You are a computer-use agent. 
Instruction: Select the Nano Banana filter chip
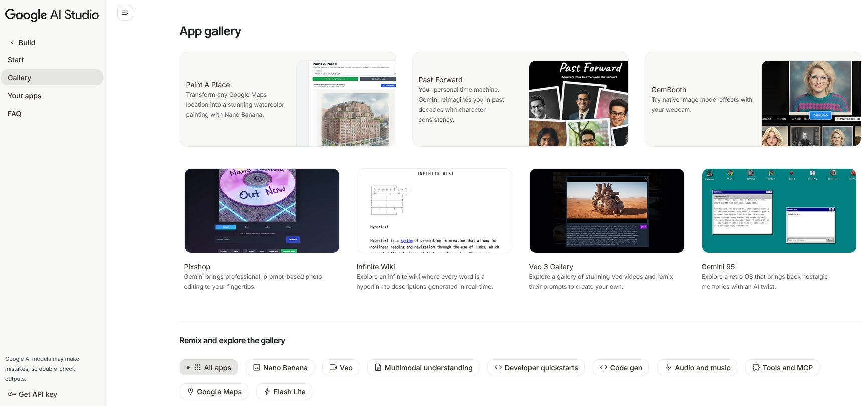click(x=280, y=367)
